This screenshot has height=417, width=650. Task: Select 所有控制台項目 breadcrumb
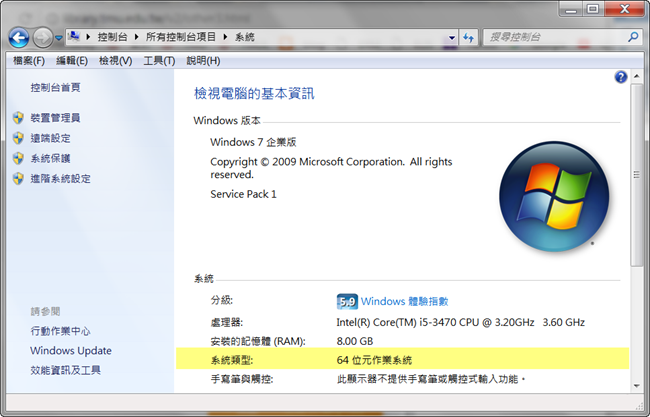coord(180,37)
